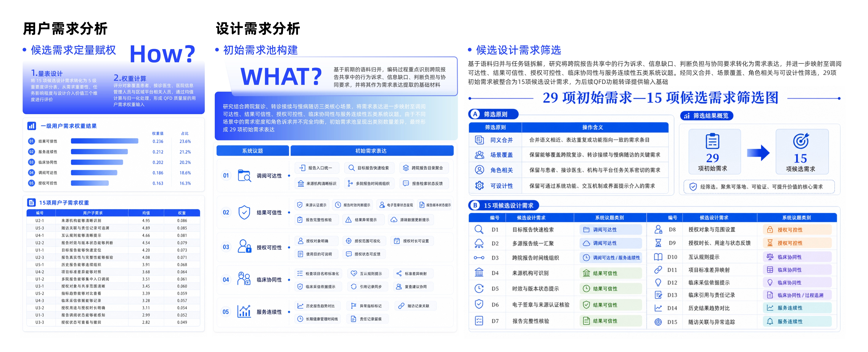The image size is (868, 352).
Task: Click the 结果可信性 weight bar
Action: tap(105, 141)
